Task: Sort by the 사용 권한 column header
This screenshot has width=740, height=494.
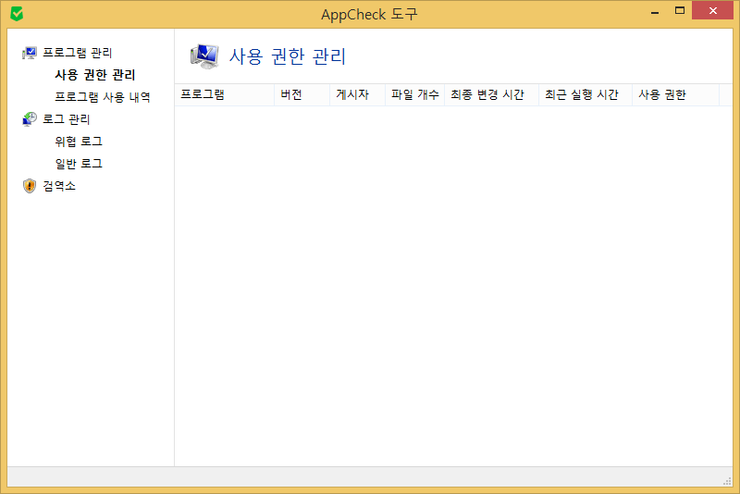Action: 676,95
